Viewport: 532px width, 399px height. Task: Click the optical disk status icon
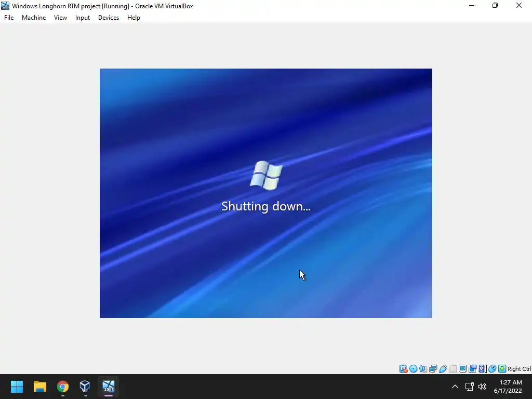tap(413, 368)
